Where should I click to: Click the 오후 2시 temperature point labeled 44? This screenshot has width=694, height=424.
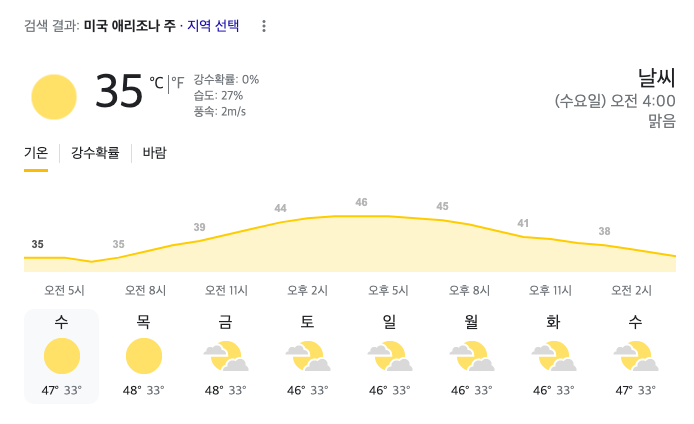[281, 209]
